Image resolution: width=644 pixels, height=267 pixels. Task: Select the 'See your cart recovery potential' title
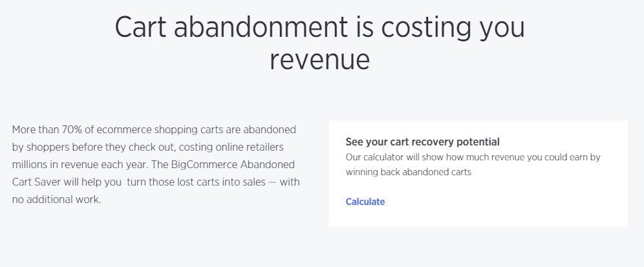(423, 142)
